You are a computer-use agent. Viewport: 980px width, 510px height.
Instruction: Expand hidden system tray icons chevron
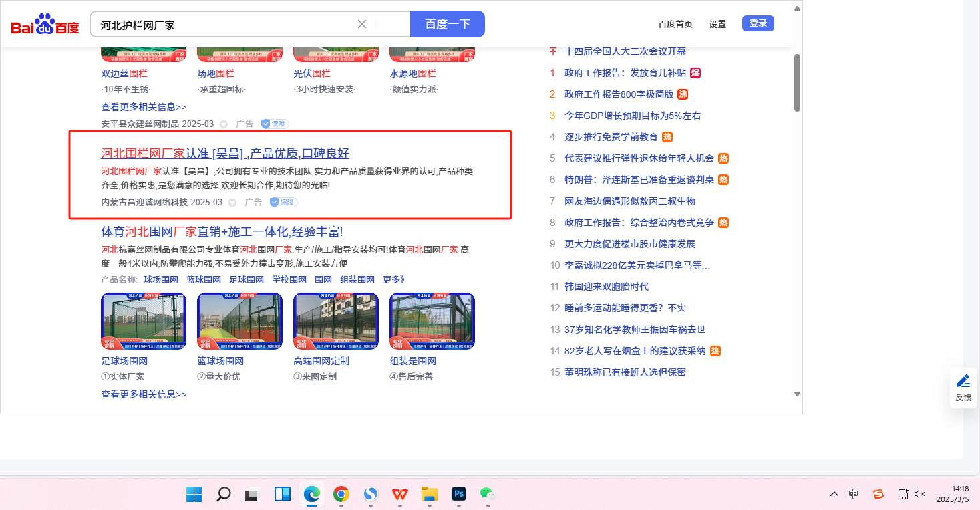coord(834,494)
